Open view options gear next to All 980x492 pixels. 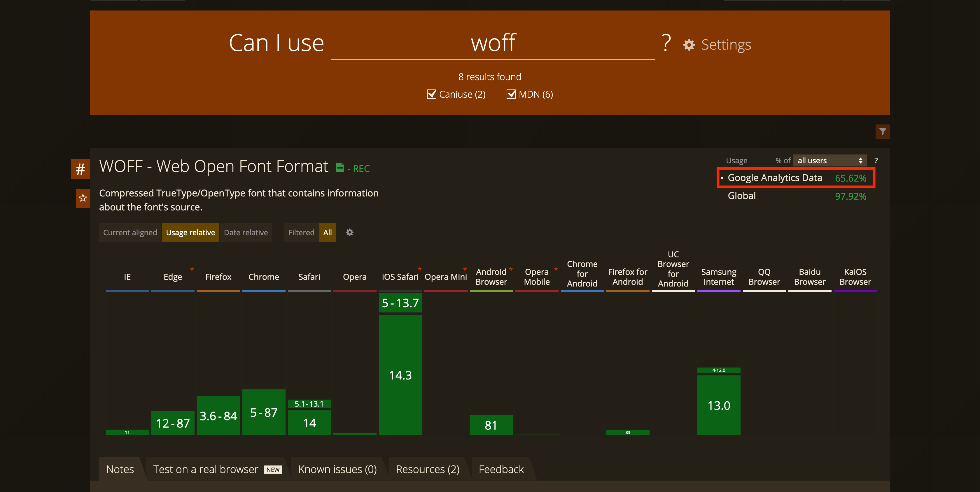(350, 232)
